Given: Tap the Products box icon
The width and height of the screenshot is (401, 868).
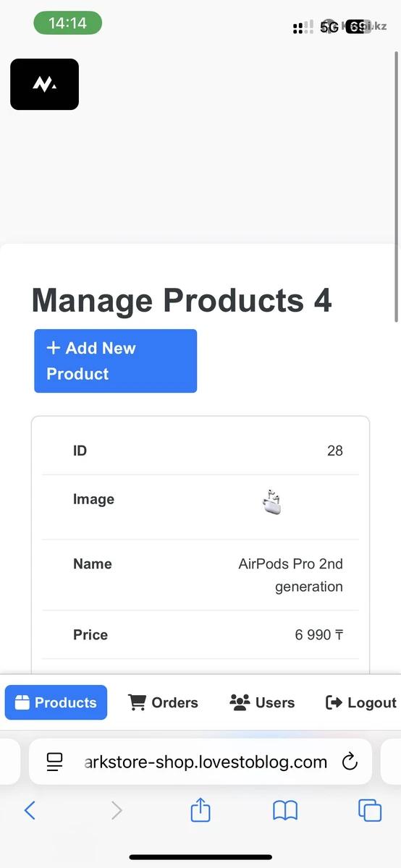Looking at the screenshot, I should pyautogui.click(x=22, y=702).
